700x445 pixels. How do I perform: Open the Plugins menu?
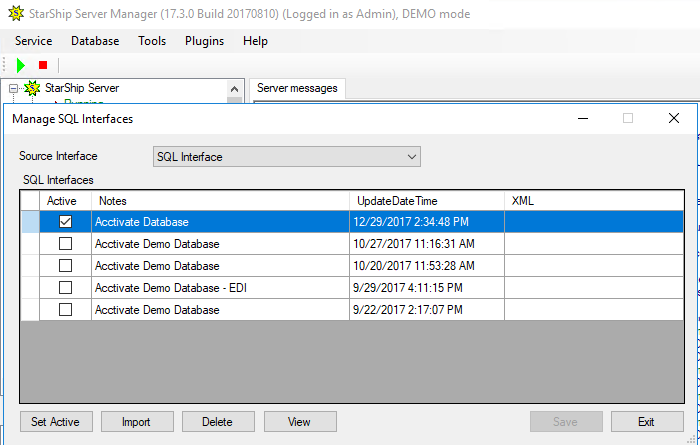204,41
